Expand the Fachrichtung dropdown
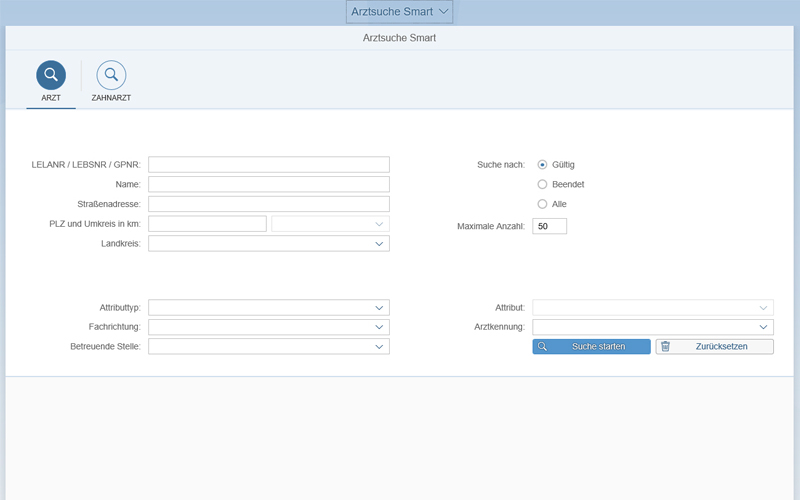 coord(379,327)
